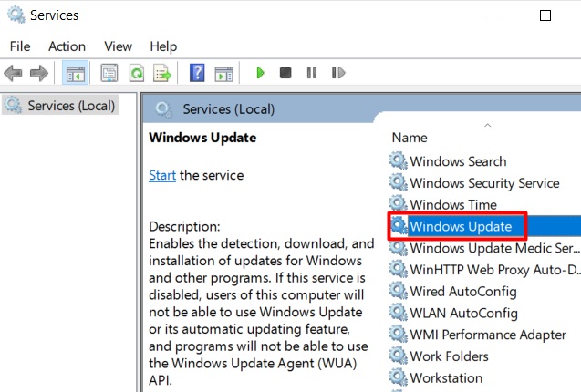Viewport: 581px width, 392px height.
Task: Toggle Show/Hide Console Tree toolbar icon
Action: coord(75,73)
